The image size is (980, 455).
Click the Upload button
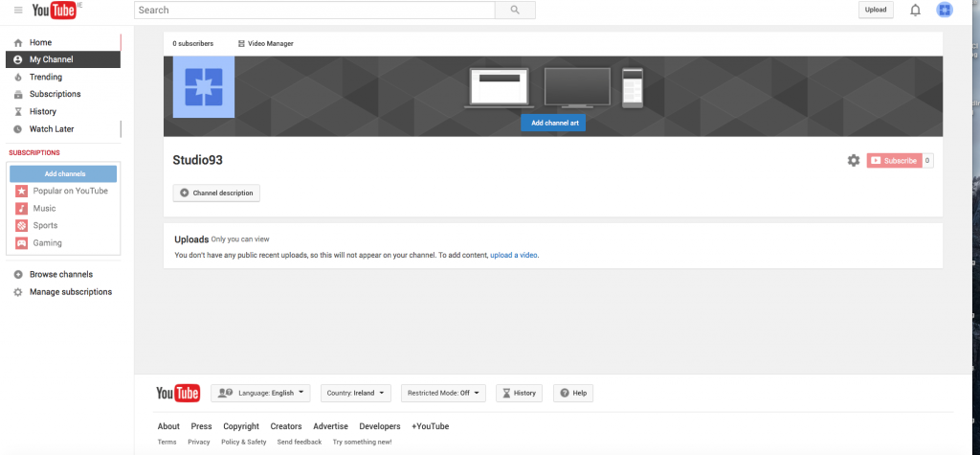(876, 10)
